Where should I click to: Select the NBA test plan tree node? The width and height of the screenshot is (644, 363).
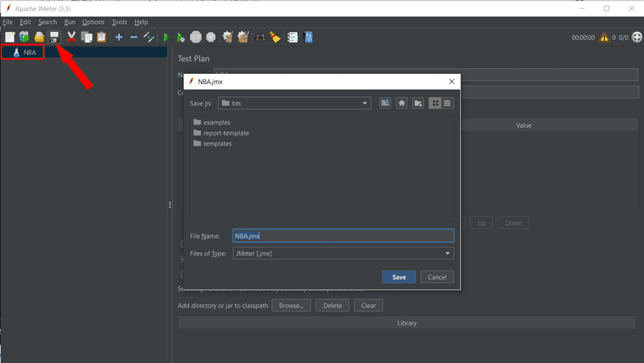[x=29, y=52]
